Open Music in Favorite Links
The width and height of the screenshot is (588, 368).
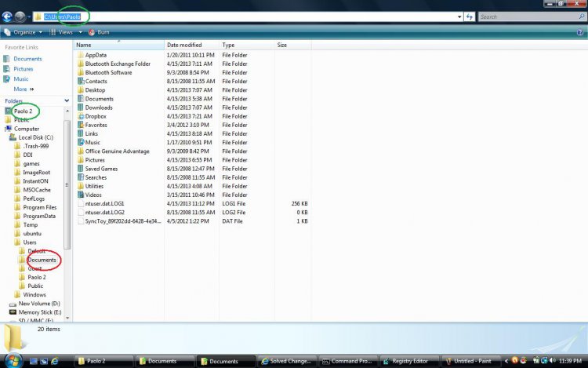(20, 79)
